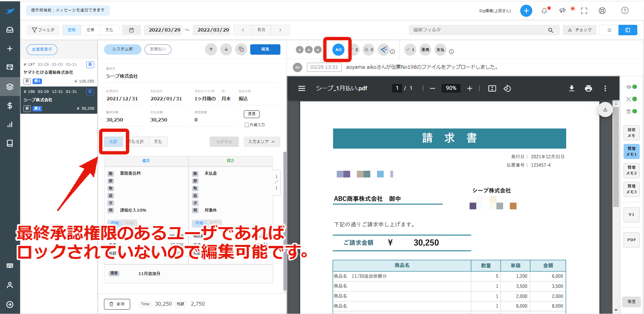Open the user profile icon in sidebar
Screen dimensions: 644x314
10,285
